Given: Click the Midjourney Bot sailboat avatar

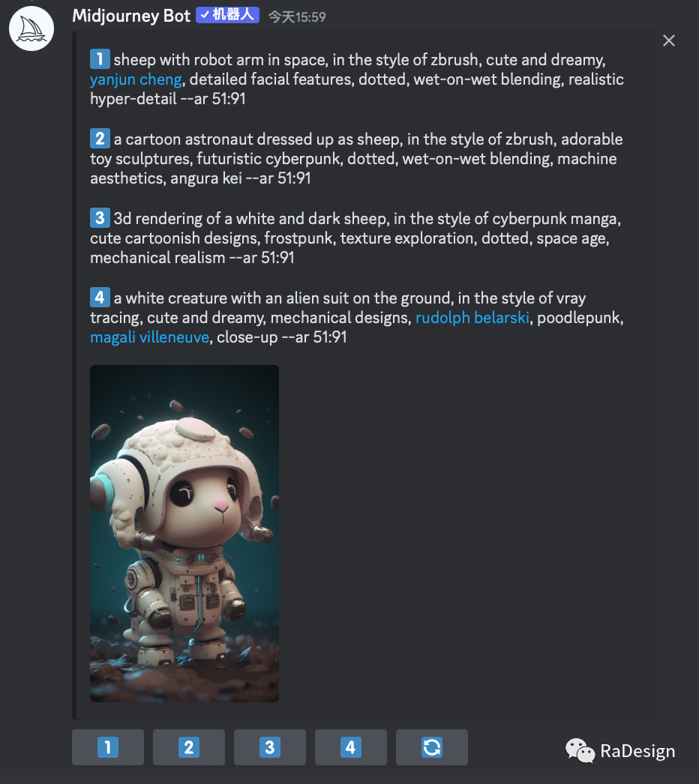Looking at the screenshot, I should point(31,28).
